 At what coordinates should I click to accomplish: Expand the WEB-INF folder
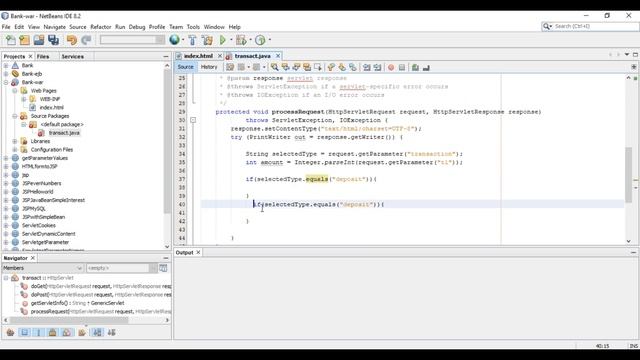23,99
